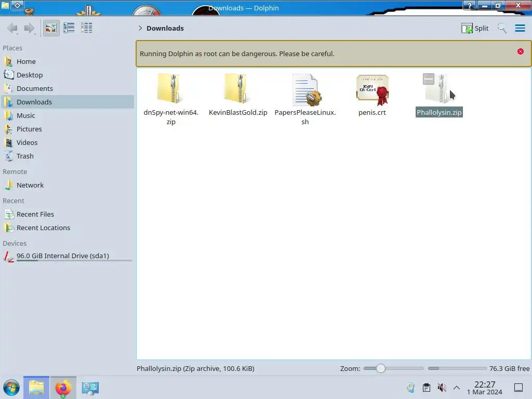
Task: Click the Trash icon in sidebar
Action: [x=9, y=156]
